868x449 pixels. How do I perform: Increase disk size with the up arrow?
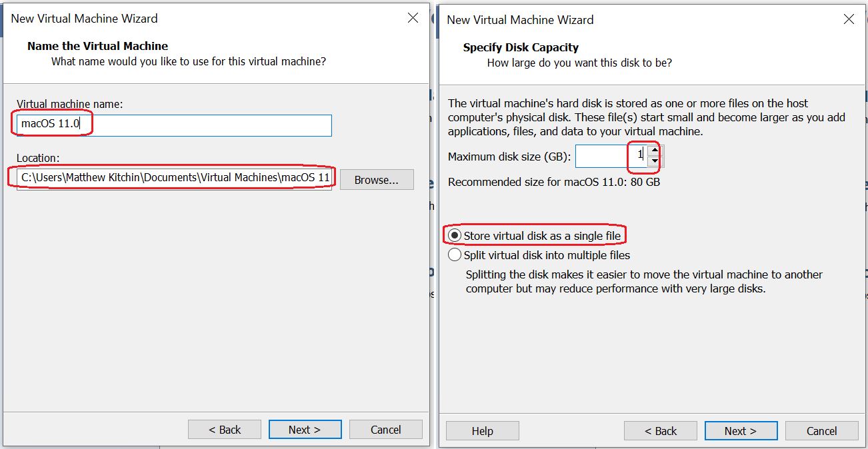[654, 151]
